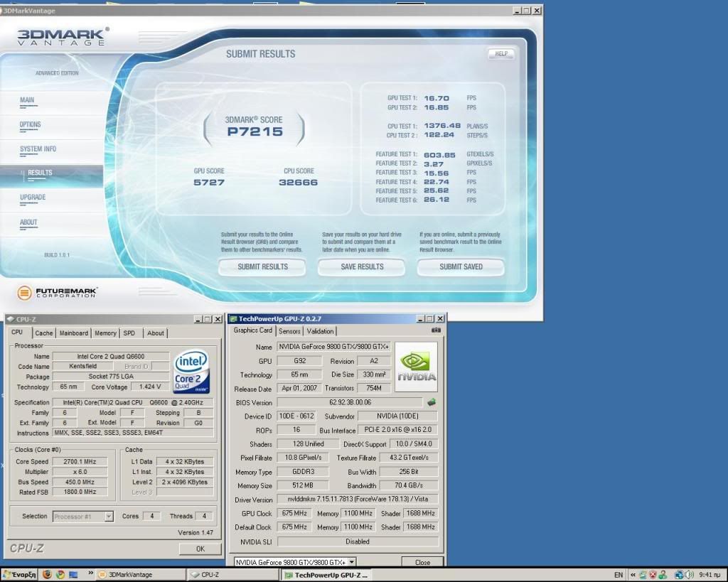This screenshot has height=582, width=728.
Task: Click the CPU Name field Intel Core 2 Quad Q6600
Action: tap(110, 357)
